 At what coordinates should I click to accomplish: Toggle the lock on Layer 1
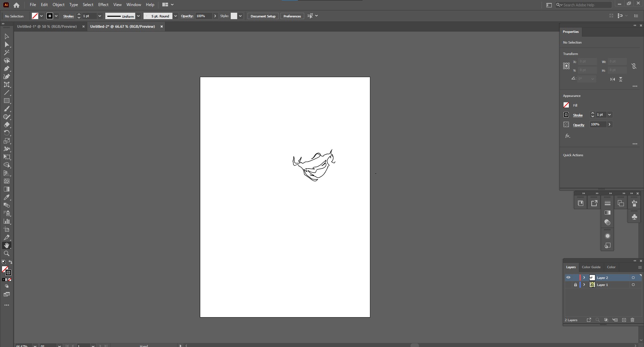pyautogui.click(x=576, y=285)
